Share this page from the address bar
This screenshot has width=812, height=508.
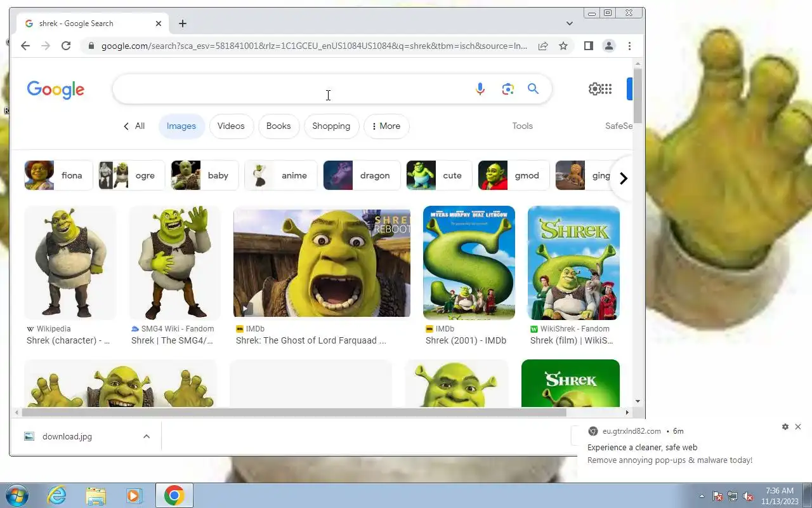[x=543, y=46]
